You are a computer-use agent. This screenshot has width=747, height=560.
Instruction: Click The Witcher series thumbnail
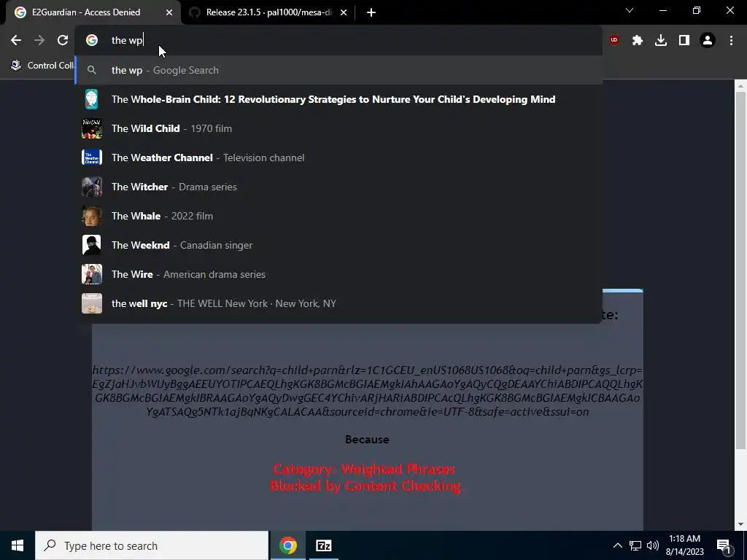(91, 187)
